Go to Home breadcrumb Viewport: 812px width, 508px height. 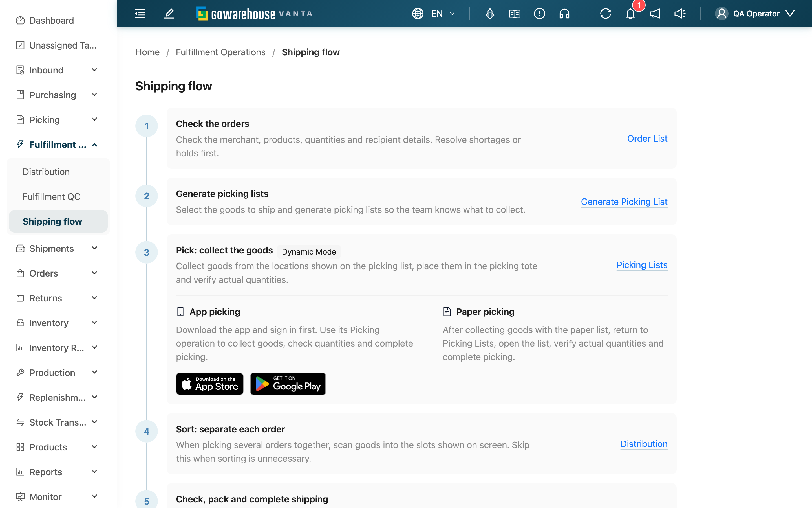coord(148,52)
